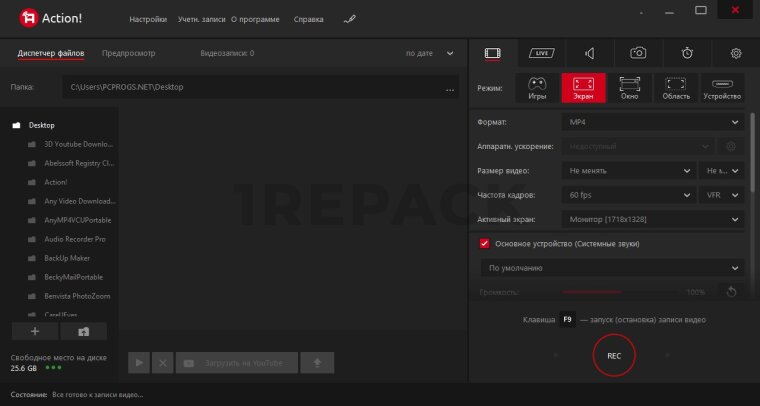Open the screenshot camera tab
This screenshot has height=406, width=760.
coord(638,52)
